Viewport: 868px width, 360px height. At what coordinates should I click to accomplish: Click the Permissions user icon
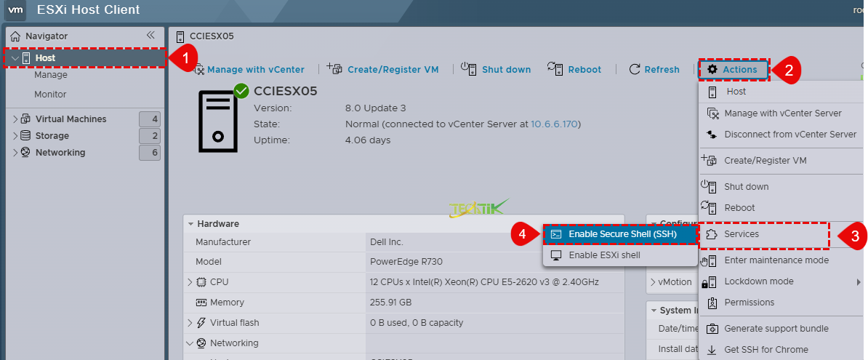[x=713, y=303]
